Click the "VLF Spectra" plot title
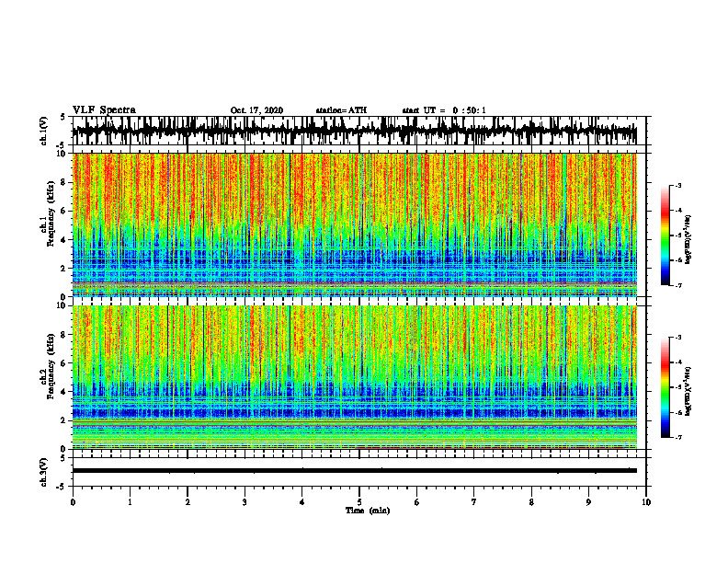 tap(104, 110)
